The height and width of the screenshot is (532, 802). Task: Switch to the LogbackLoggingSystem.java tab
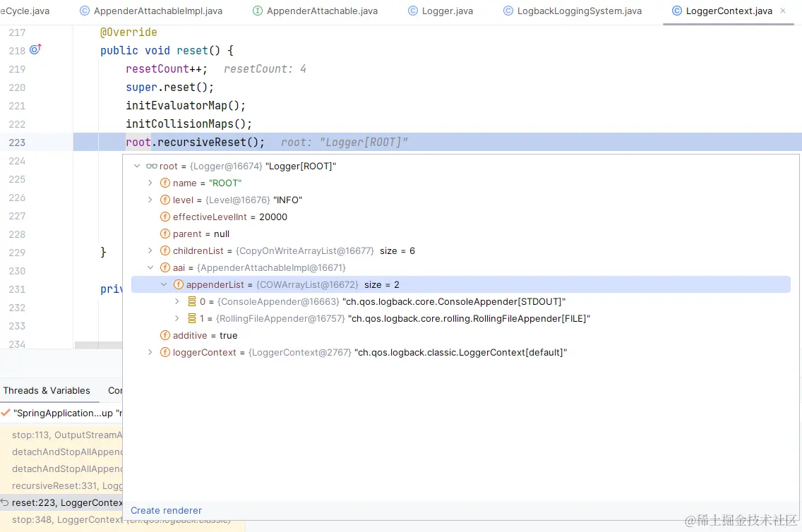tap(573, 11)
